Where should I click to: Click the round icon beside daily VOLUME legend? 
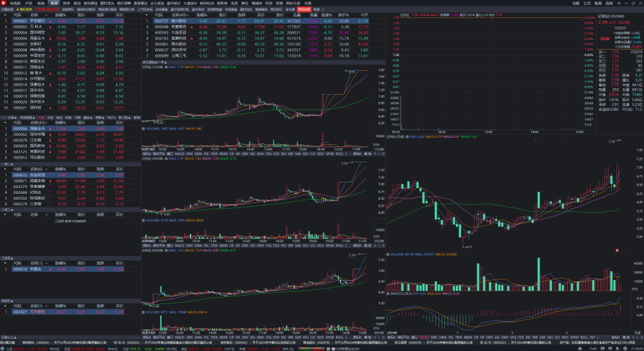click(388, 254)
